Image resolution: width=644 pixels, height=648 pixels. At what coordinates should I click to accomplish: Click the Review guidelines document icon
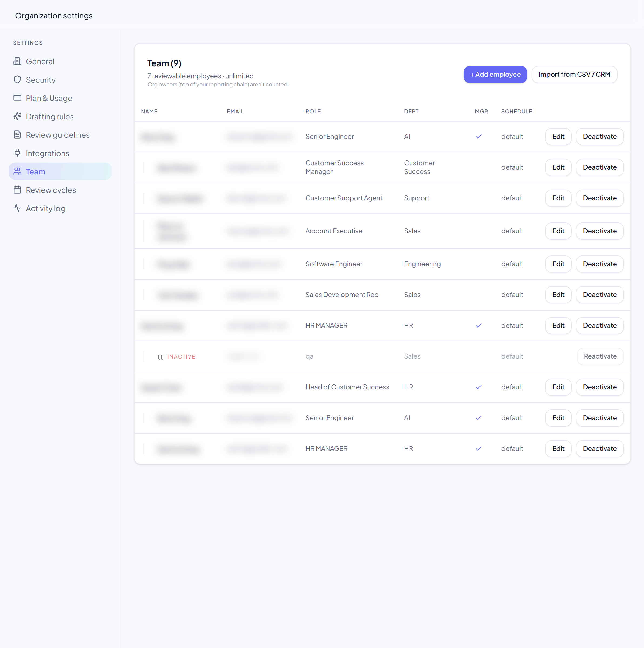pos(17,135)
